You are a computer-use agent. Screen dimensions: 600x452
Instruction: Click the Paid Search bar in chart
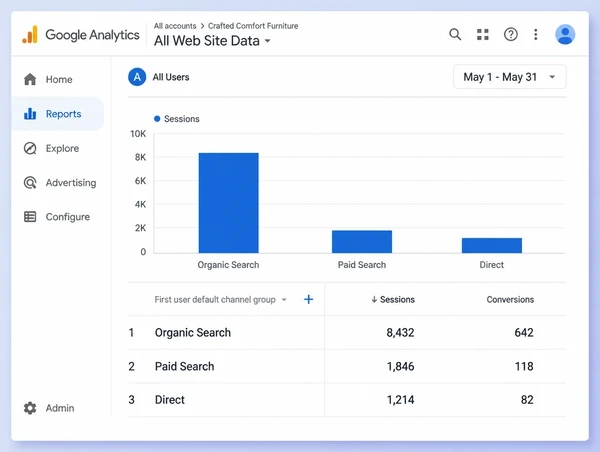click(x=362, y=242)
